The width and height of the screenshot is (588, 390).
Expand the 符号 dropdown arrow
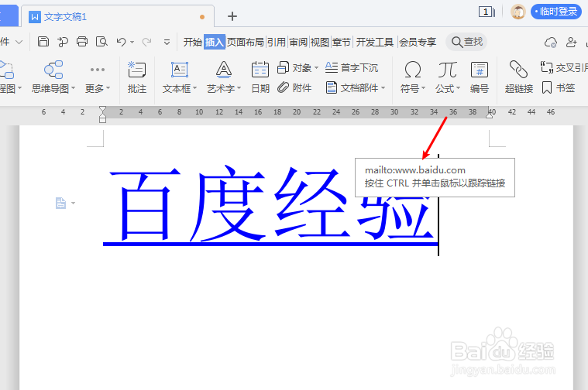[x=423, y=89]
